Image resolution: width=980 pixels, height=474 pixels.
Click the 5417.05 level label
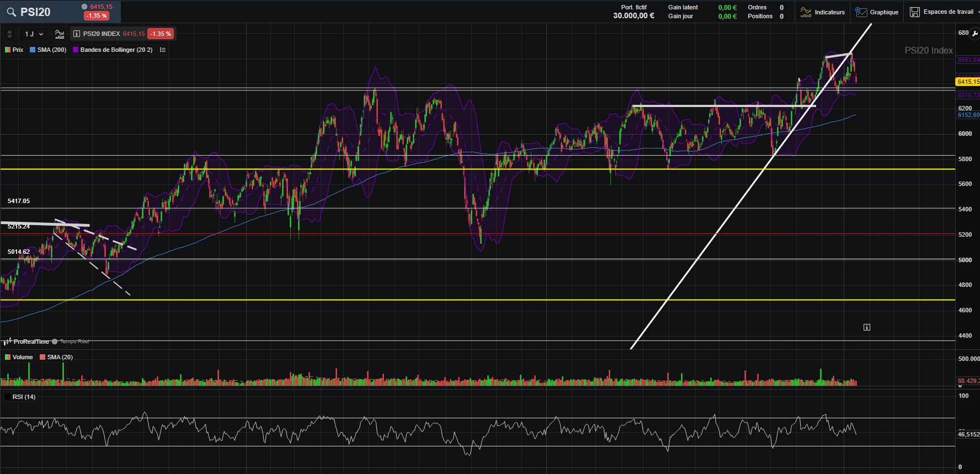tap(19, 201)
